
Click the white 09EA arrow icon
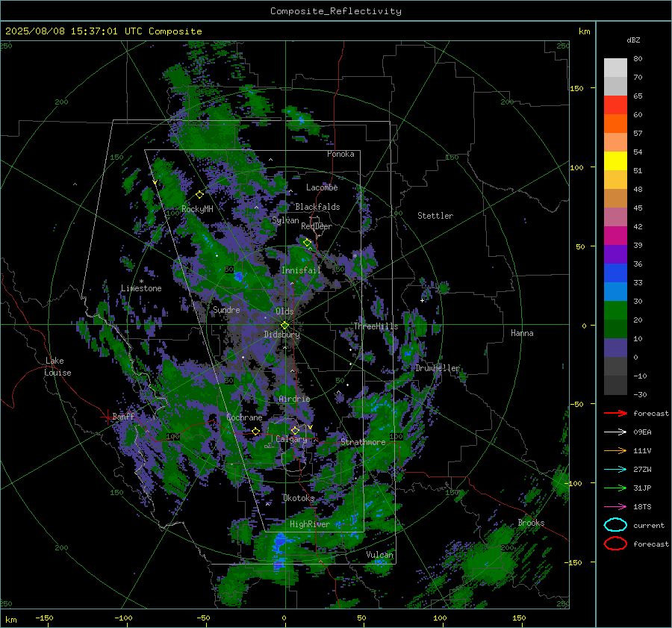615,432
